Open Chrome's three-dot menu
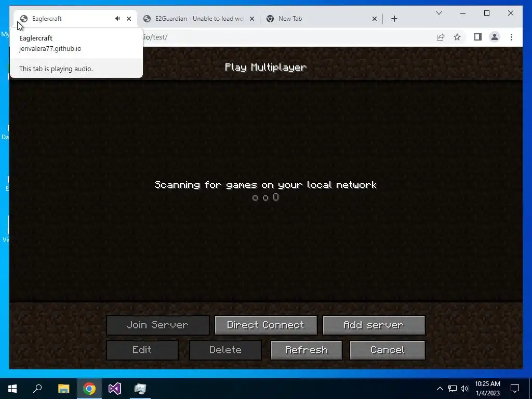Viewport: 532px width, 399px height. pos(511,37)
